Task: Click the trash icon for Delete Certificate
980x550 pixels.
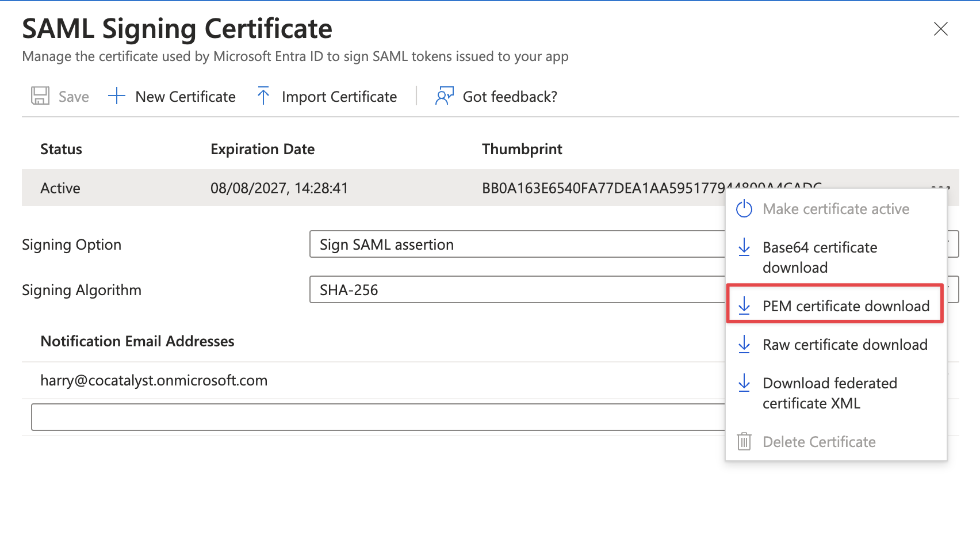Action: (x=744, y=442)
